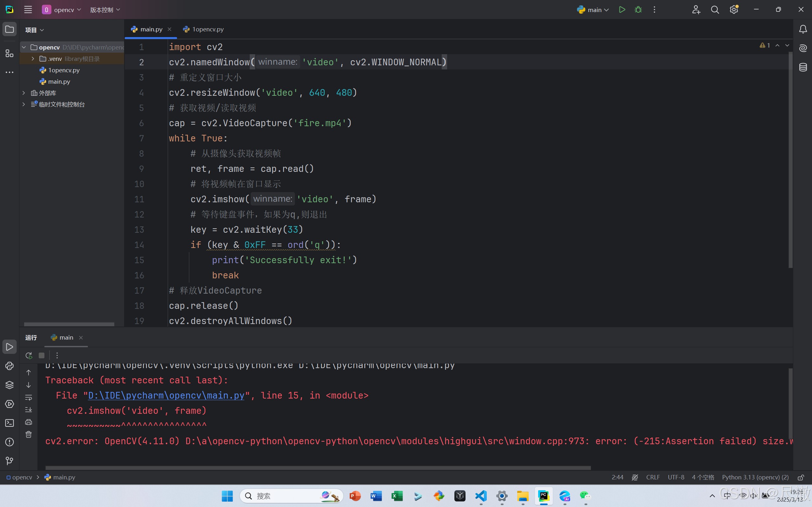
Task: Open the main hamburger menu
Action: pos(28,10)
